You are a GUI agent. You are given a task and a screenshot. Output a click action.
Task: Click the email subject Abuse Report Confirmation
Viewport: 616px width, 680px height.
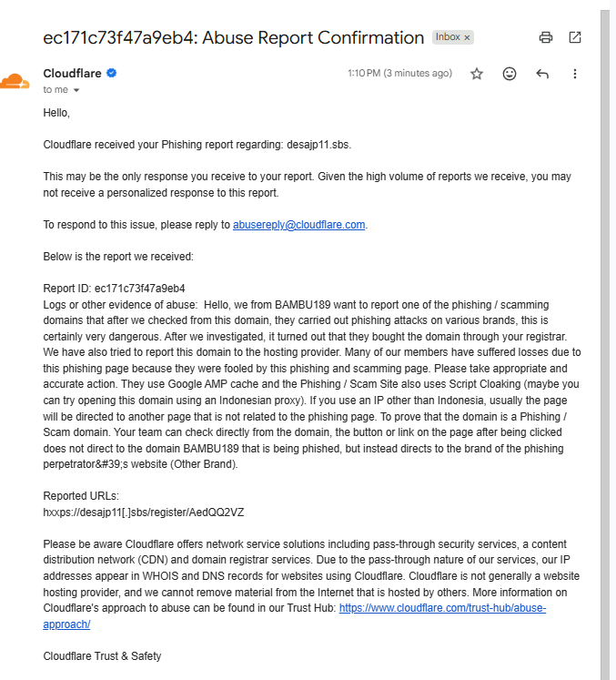coord(313,37)
